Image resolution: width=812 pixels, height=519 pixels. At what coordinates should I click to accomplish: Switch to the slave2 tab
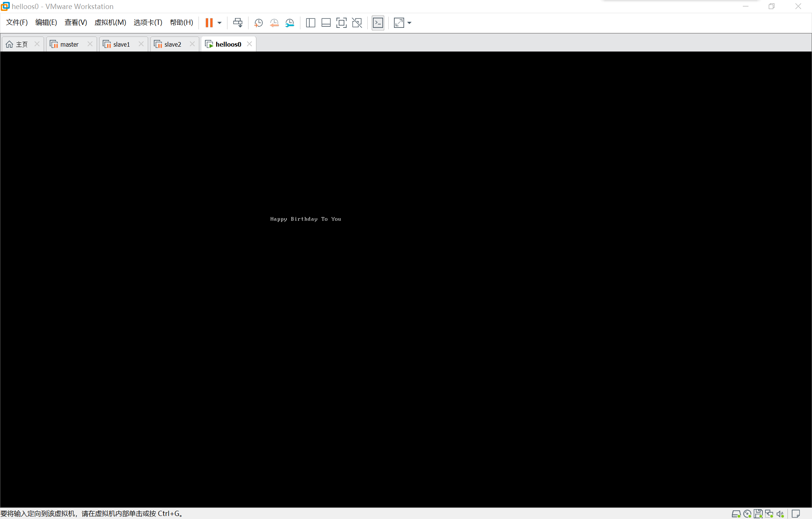pyautogui.click(x=173, y=44)
